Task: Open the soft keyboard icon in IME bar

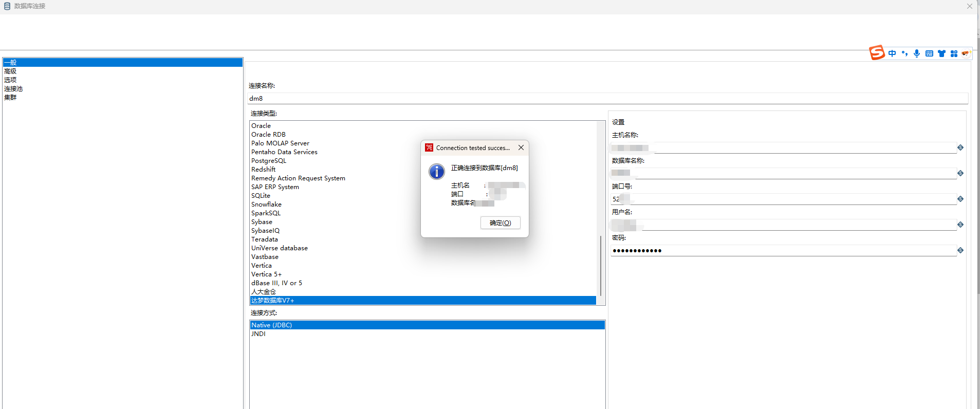Action: click(929, 53)
